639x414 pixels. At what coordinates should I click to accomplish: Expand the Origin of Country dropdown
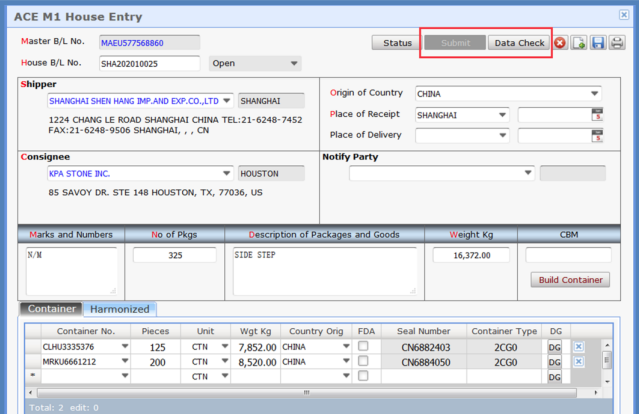594,94
